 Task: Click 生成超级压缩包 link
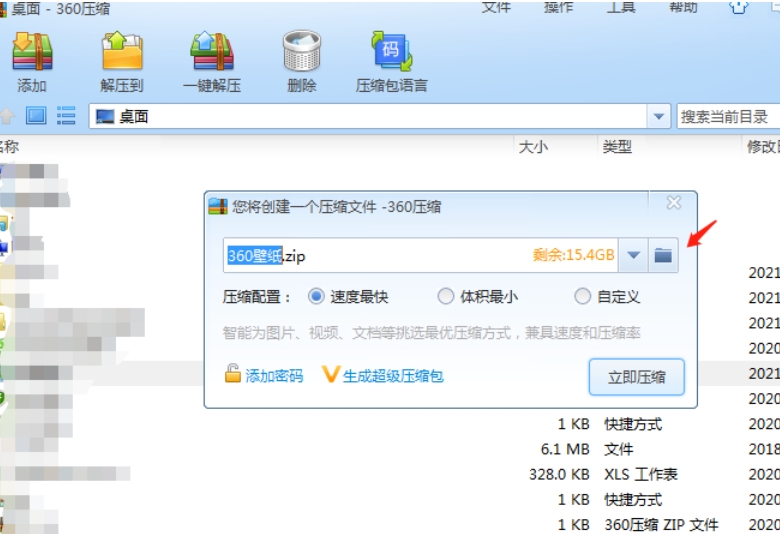point(393,376)
